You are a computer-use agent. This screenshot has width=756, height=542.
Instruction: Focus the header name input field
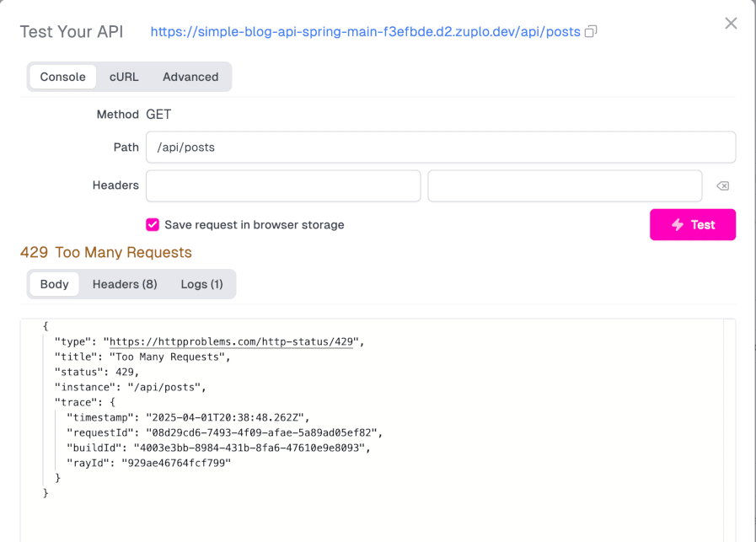coord(283,186)
